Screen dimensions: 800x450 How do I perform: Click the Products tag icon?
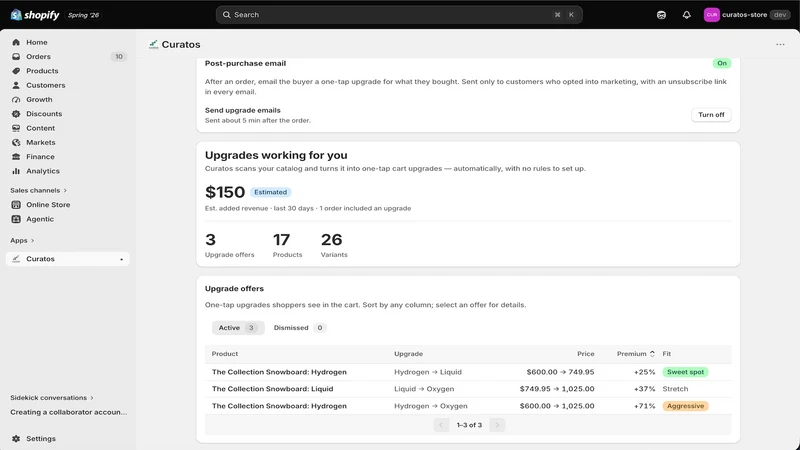16,71
